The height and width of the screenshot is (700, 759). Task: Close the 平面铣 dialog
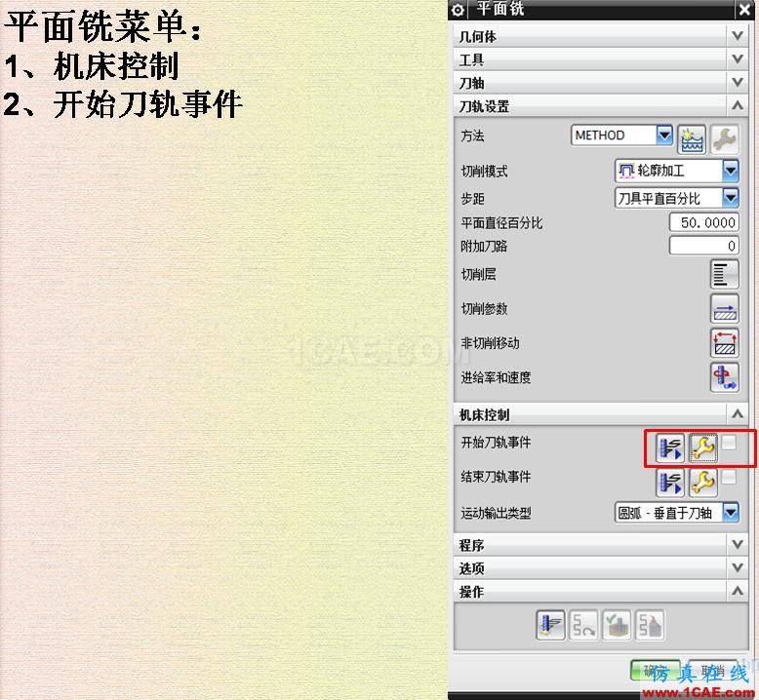coord(744,10)
